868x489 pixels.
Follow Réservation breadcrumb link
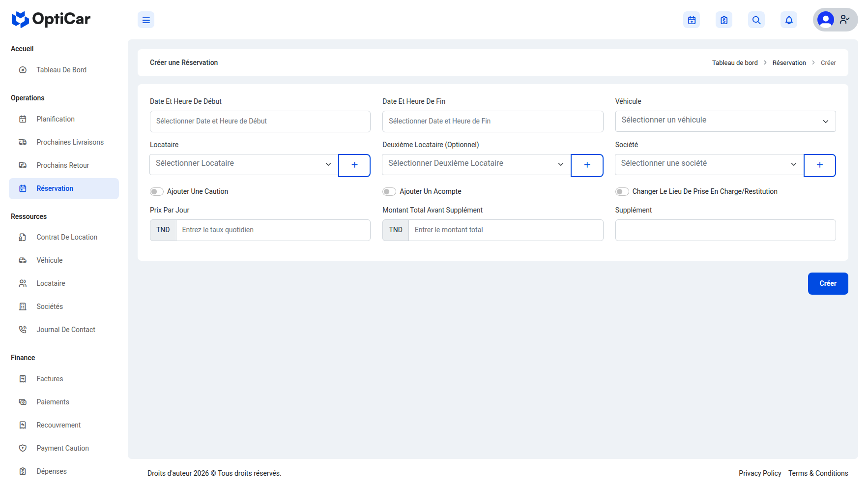pos(789,63)
